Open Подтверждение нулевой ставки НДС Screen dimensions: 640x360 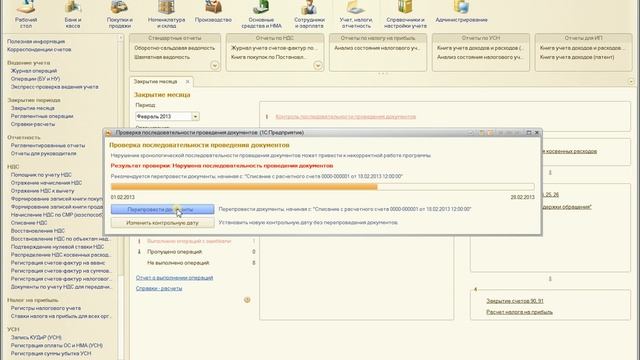(58, 247)
